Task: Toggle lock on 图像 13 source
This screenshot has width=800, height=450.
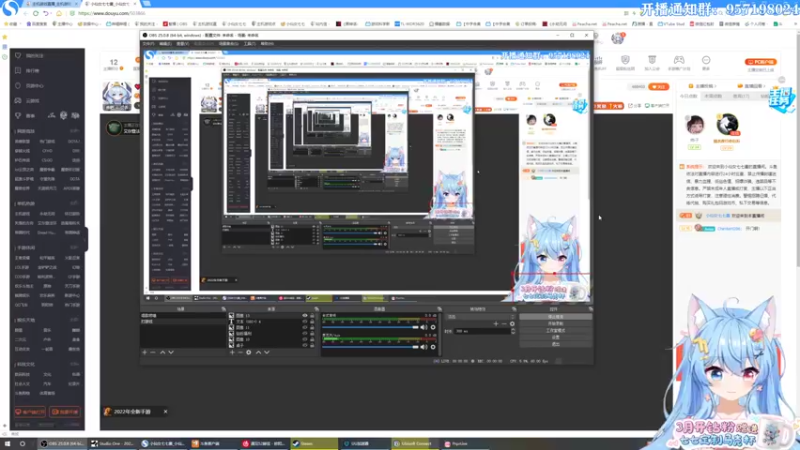Action: 312,316
